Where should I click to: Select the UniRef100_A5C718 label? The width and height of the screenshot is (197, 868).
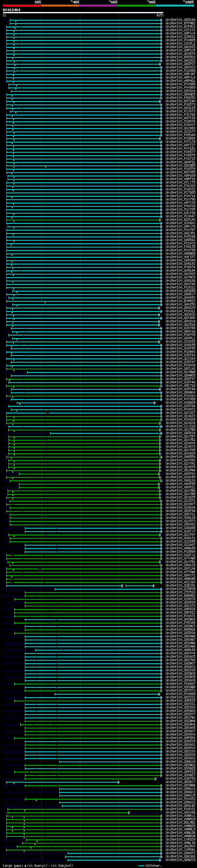pos(180,386)
